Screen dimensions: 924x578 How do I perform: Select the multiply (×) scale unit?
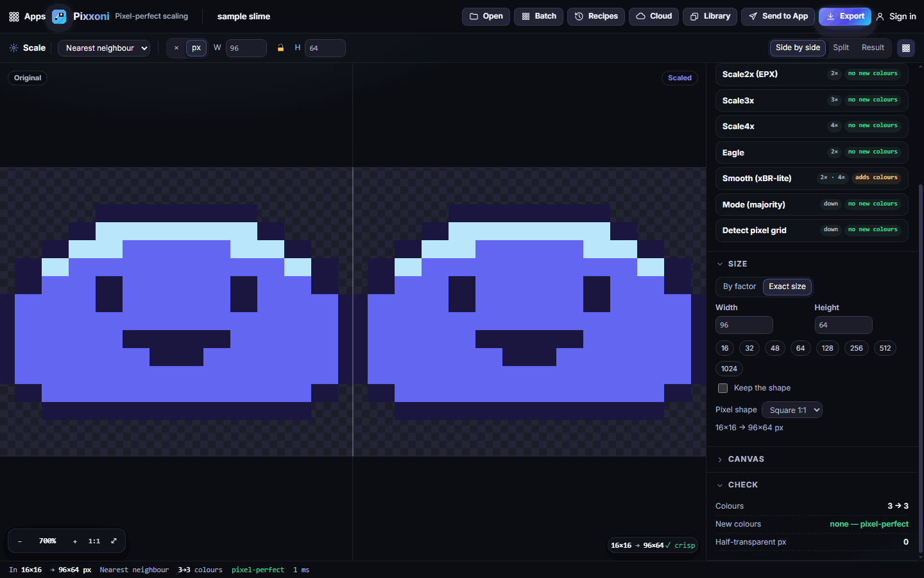click(x=176, y=48)
